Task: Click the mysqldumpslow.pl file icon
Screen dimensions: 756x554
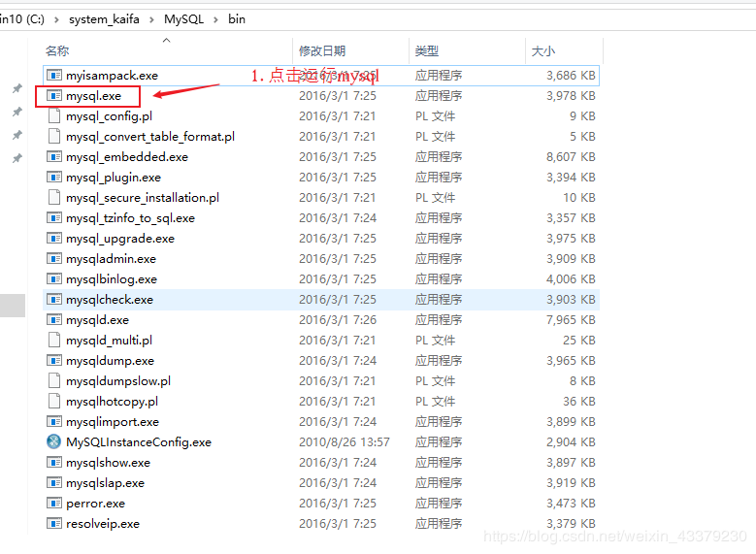Action: 54,381
